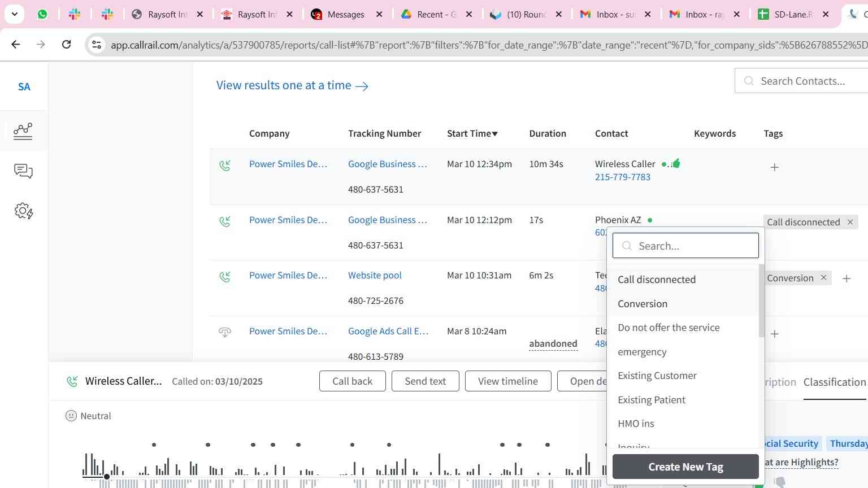The height and width of the screenshot is (488, 868).
Task: Open Website pool tracking number link
Action: (x=375, y=276)
